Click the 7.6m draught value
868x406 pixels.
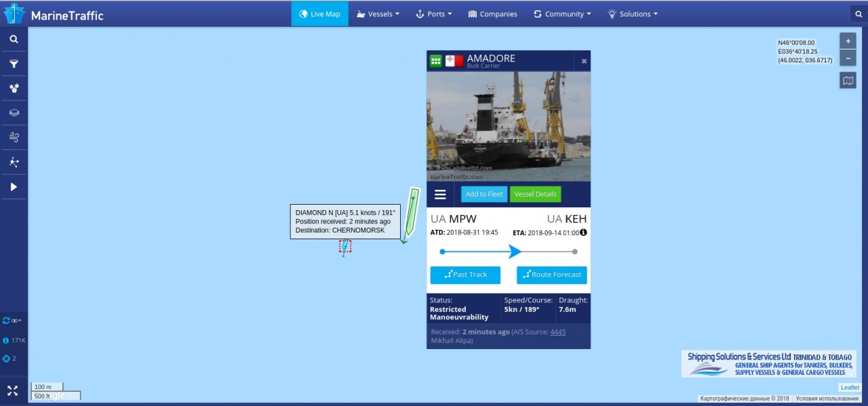[x=568, y=309]
